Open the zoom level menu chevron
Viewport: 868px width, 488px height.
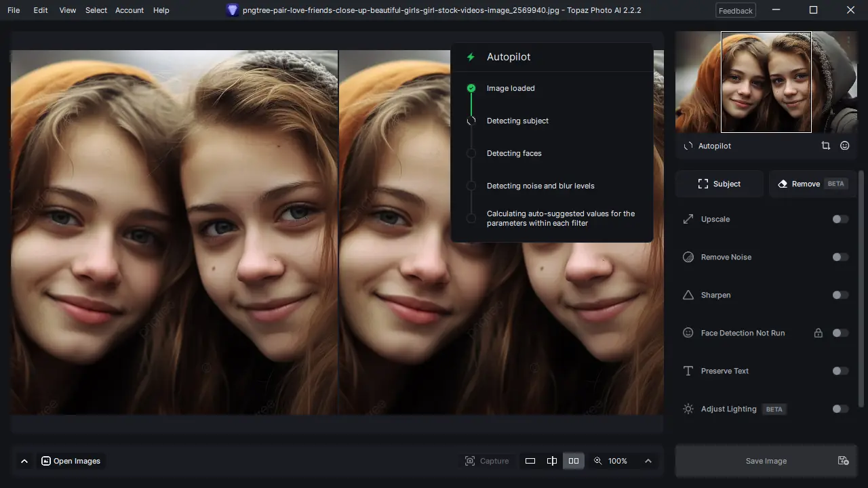pyautogui.click(x=648, y=461)
